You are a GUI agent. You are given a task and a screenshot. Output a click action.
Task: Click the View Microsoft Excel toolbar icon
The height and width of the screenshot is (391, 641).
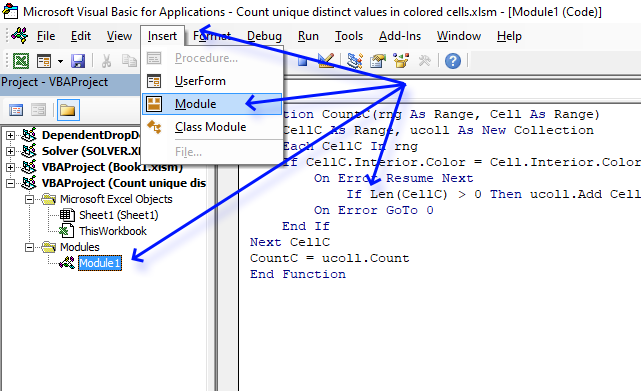coord(21,61)
